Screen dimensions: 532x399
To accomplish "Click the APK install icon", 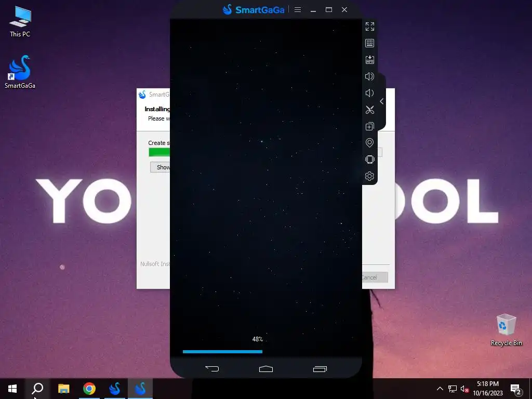I will coord(369,60).
